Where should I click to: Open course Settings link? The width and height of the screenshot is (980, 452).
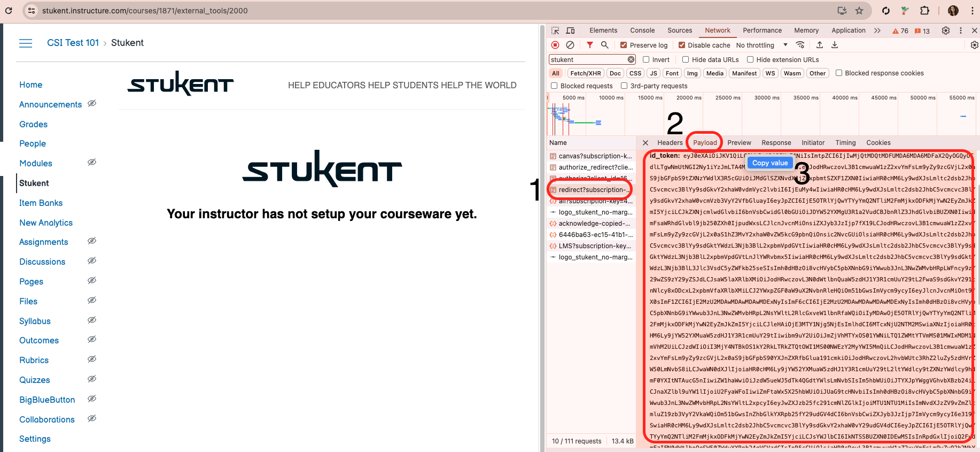click(x=35, y=439)
